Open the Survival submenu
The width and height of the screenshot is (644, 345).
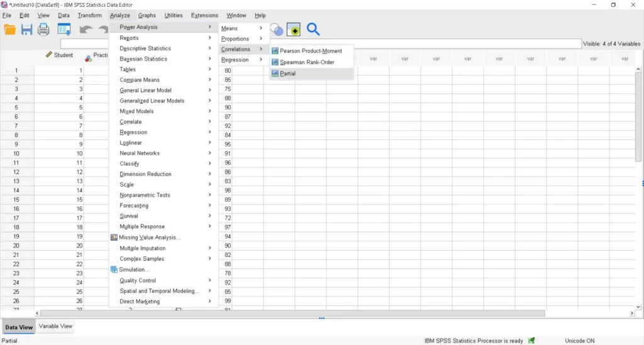163,216
